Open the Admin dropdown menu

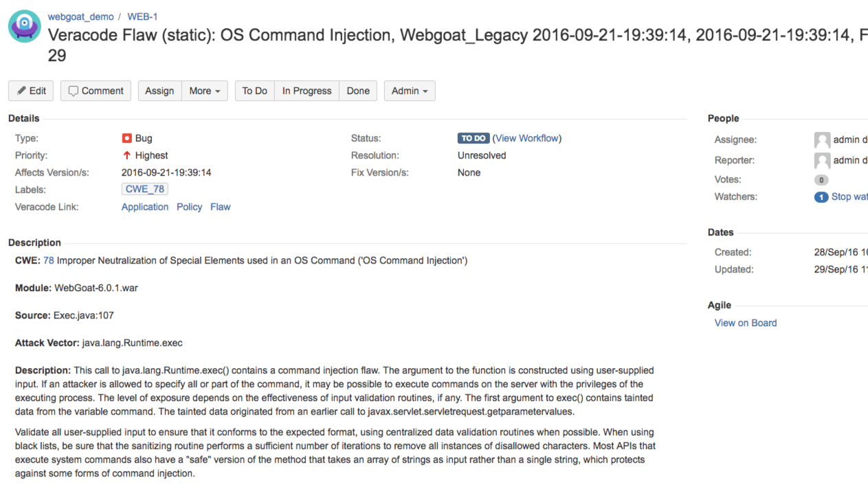pos(409,91)
